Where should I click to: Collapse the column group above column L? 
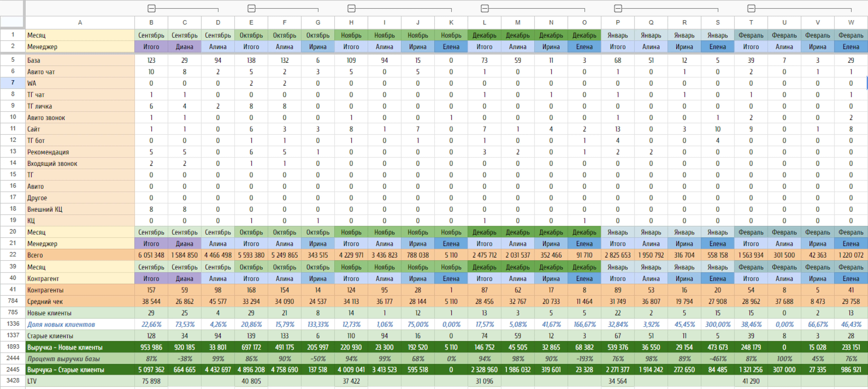coord(485,8)
